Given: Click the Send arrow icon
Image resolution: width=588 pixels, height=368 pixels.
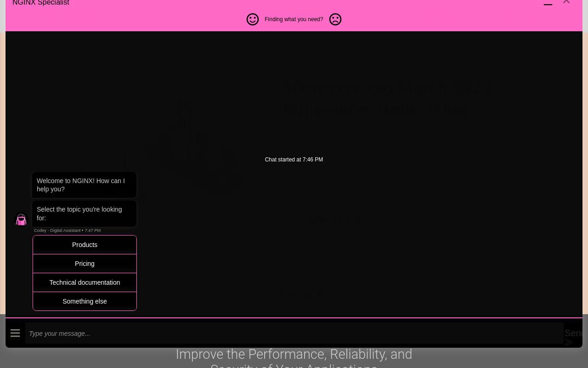Looking at the screenshot, I should [570, 342].
